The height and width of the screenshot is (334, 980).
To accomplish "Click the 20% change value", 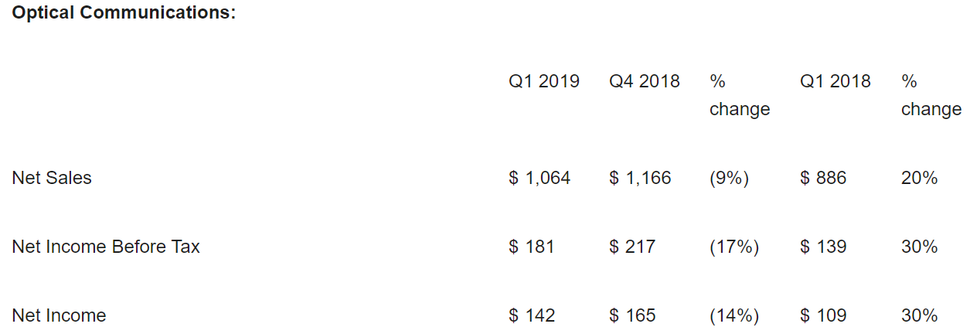I will click(919, 178).
